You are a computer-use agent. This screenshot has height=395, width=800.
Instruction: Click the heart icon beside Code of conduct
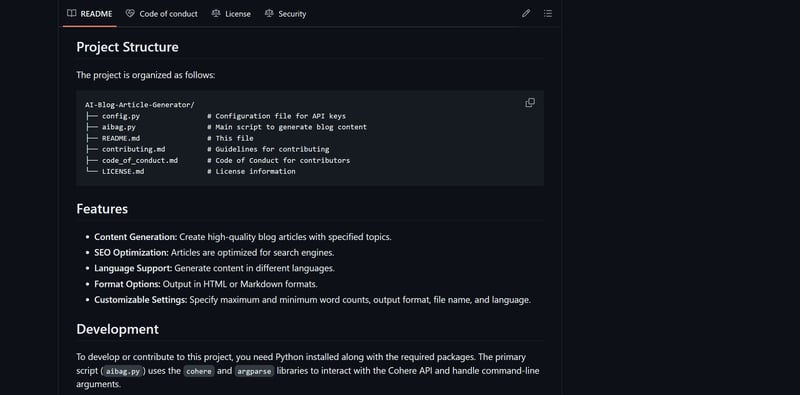click(130, 14)
